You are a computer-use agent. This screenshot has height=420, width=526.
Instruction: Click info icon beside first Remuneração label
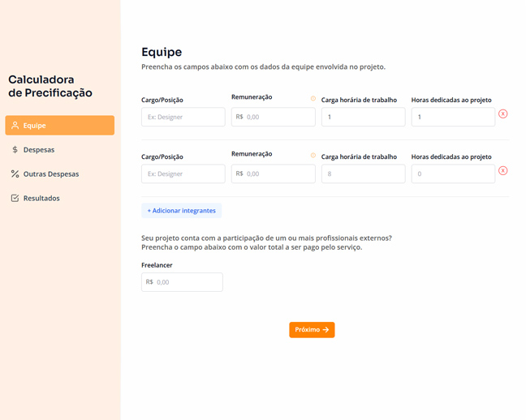313,99
